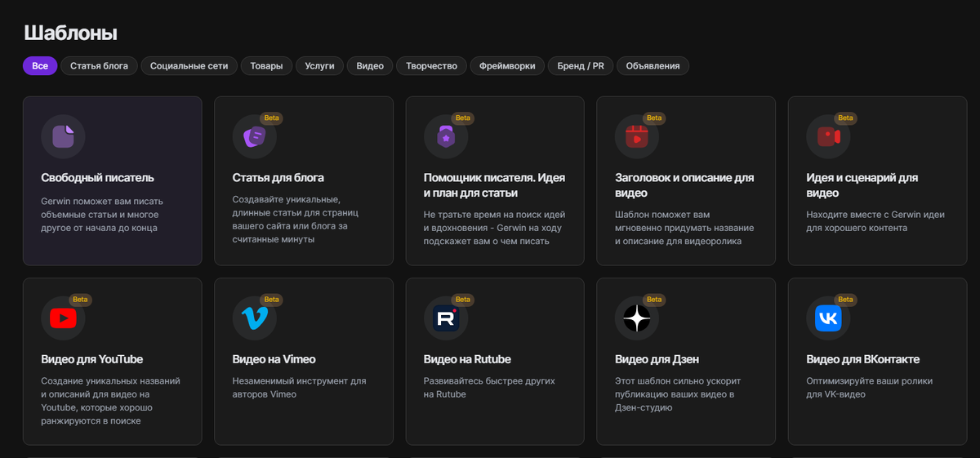This screenshot has height=458, width=980.
Task: Click the Свободный писатель document icon
Action: (63, 136)
